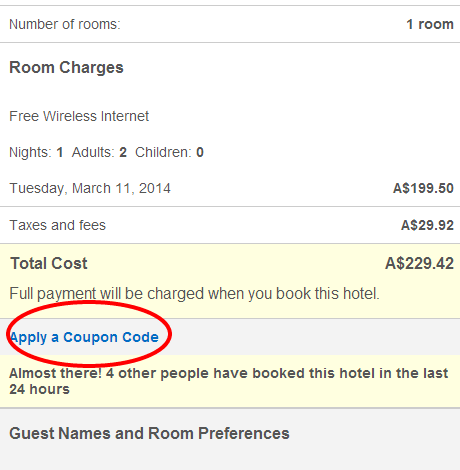Click the 24 hours text in the notice
The image size is (460, 470).
tap(39, 389)
